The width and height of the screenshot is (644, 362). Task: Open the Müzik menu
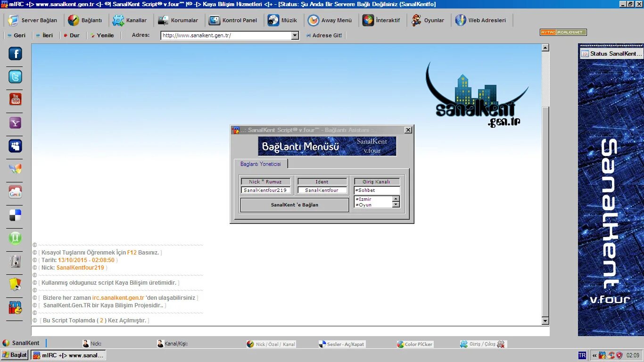283,20
